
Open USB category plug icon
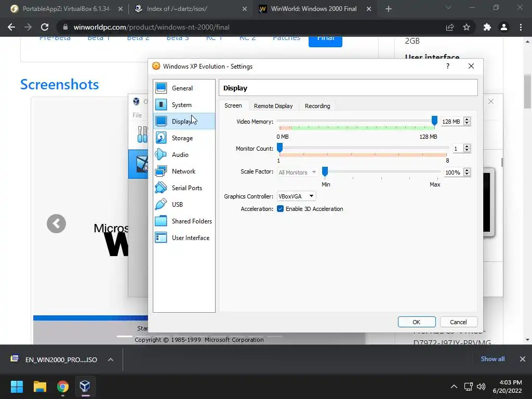click(161, 204)
